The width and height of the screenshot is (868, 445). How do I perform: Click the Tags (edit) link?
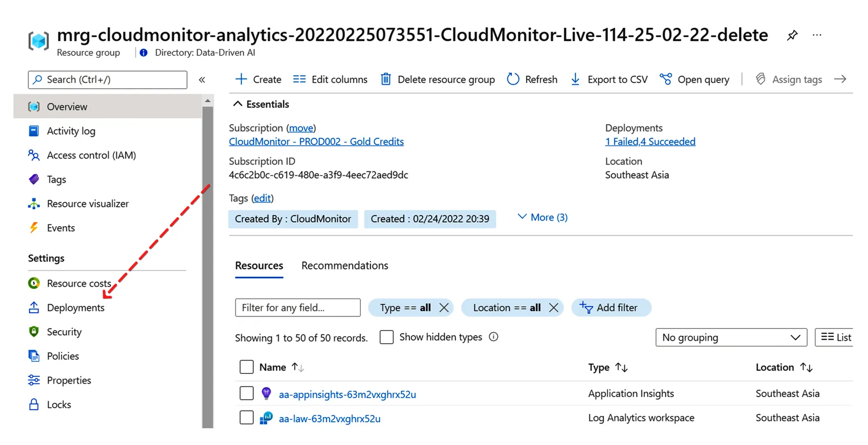(262, 198)
